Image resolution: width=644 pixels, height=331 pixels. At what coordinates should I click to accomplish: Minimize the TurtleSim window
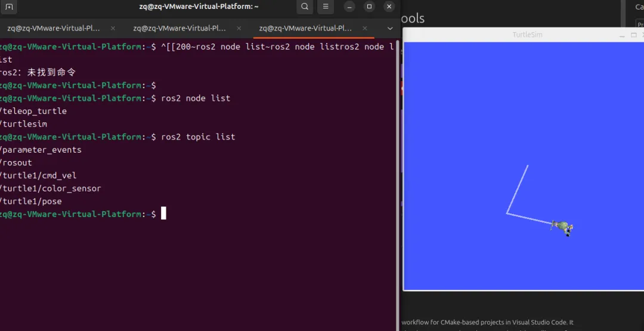click(x=622, y=35)
